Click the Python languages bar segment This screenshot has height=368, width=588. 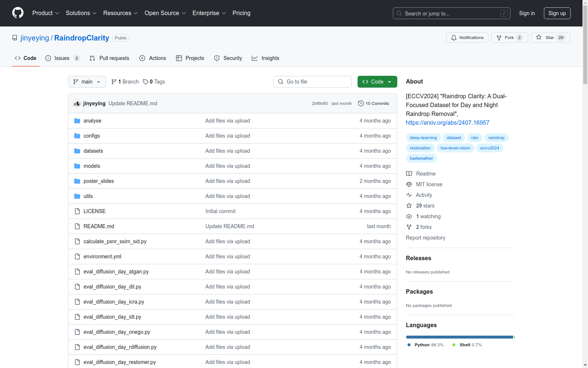[459, 337]
